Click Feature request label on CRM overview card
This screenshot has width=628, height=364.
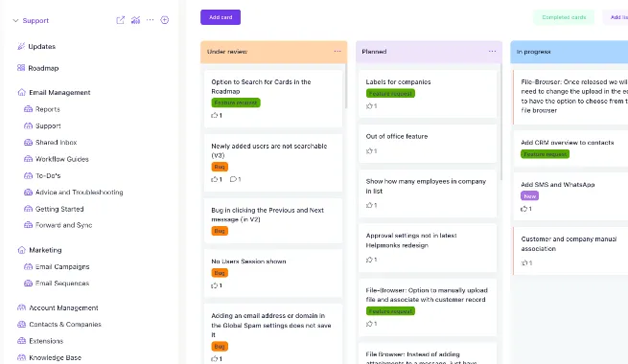point(546,154)
